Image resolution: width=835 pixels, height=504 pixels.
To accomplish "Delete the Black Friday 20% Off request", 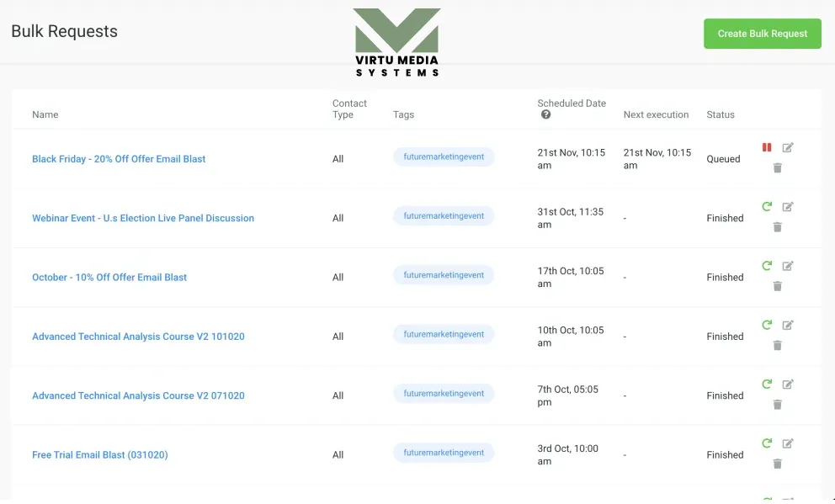I will point(778,168).
